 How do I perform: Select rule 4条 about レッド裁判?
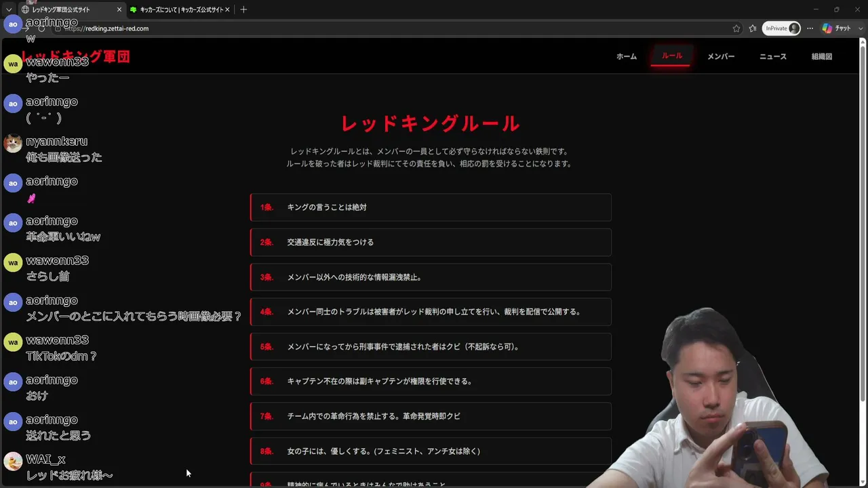click(431, 312)
